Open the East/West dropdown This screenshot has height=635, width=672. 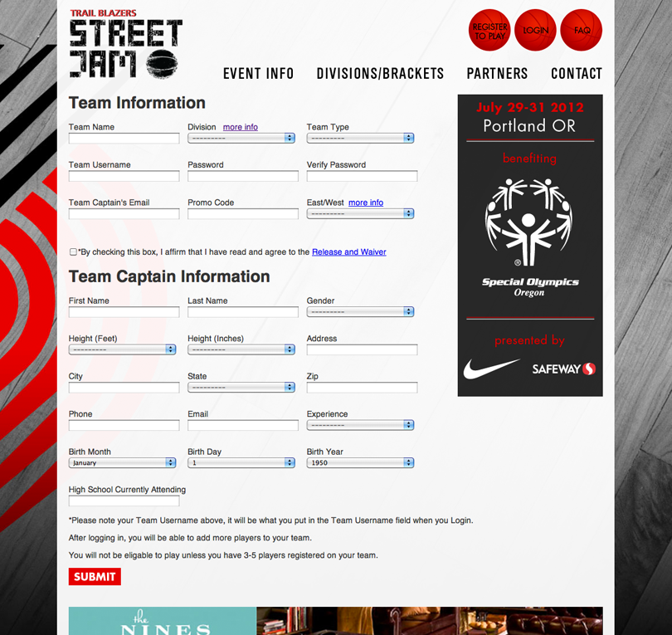(360, 213)
